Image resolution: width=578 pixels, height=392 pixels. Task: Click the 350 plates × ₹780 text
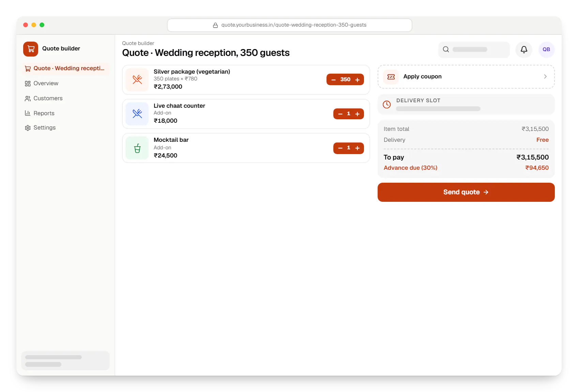pyautogui.click(x=176, y=79)
